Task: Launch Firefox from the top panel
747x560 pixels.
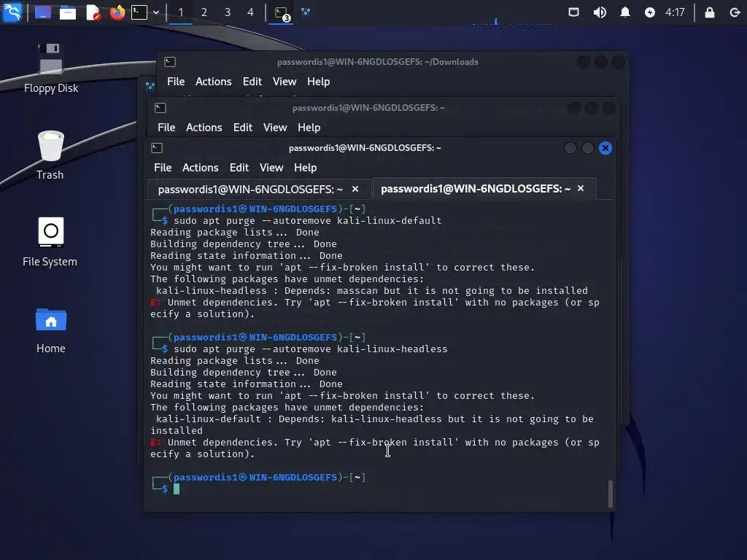Action: [117, 12]
